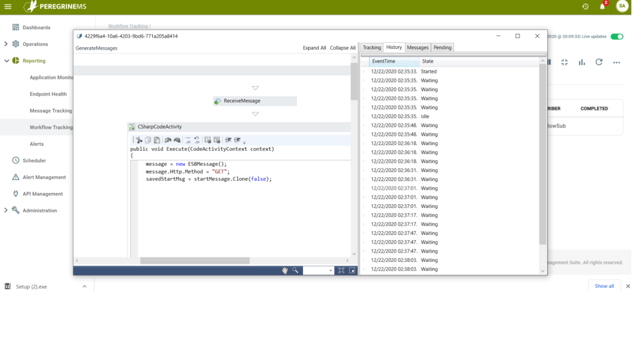Click the paste icon in code editor toolbar
644x360 pixels.
(157, 140)
